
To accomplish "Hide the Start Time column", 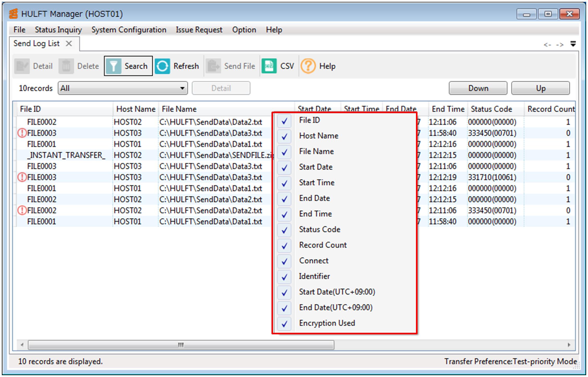I will (284, 183).
